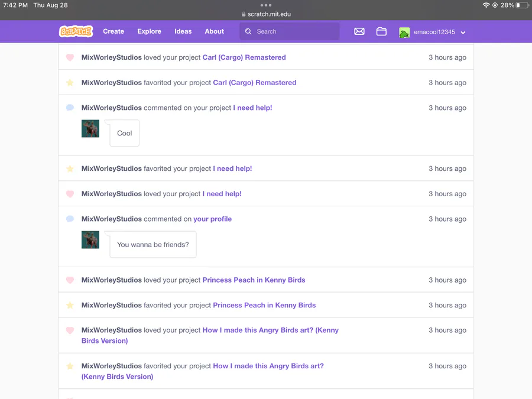Click the comment bubble icon for I need help!
The image size is (532, 399).
pos(70,108)
